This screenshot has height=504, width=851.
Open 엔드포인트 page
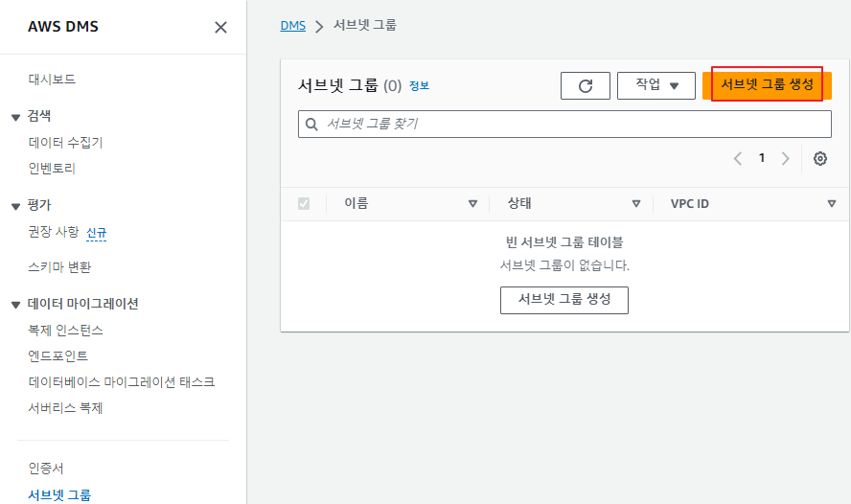click(x=57, y=355)
